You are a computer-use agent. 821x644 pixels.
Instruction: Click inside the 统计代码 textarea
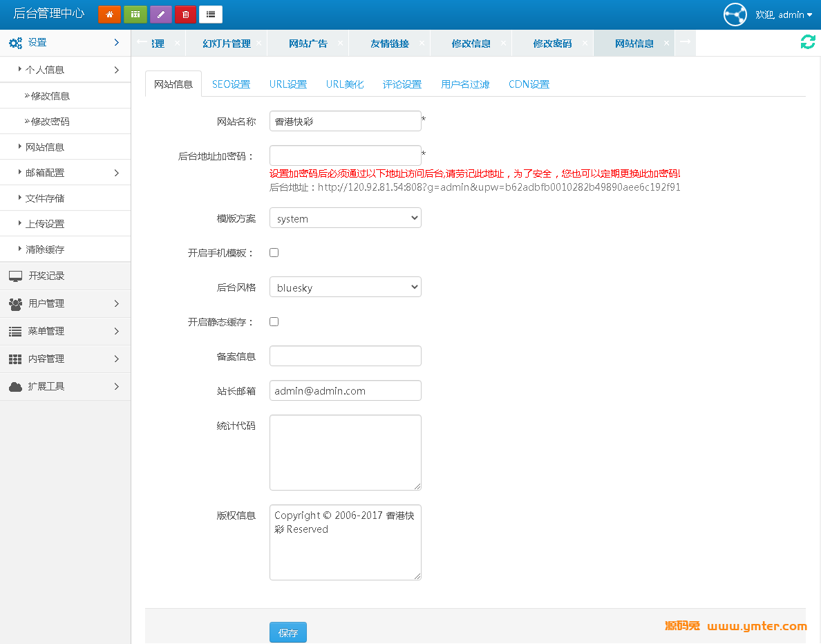(346, 453)
